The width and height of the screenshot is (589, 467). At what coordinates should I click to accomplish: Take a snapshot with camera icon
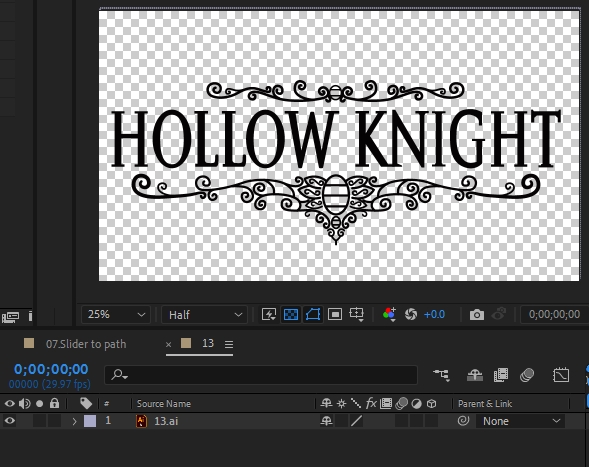click(477, 314)
